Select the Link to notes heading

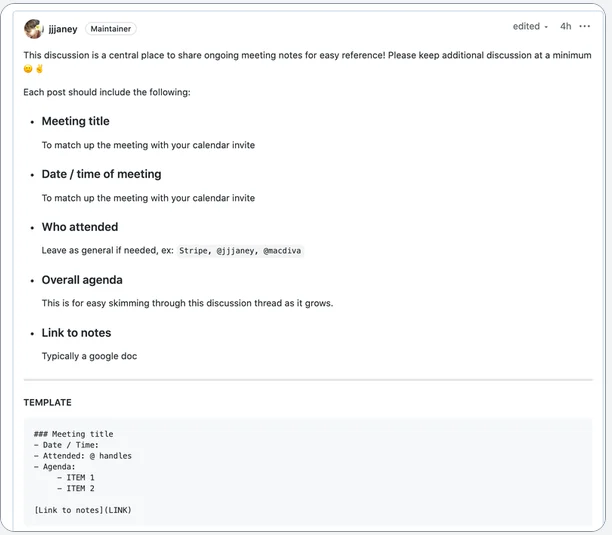click(76, 333)
